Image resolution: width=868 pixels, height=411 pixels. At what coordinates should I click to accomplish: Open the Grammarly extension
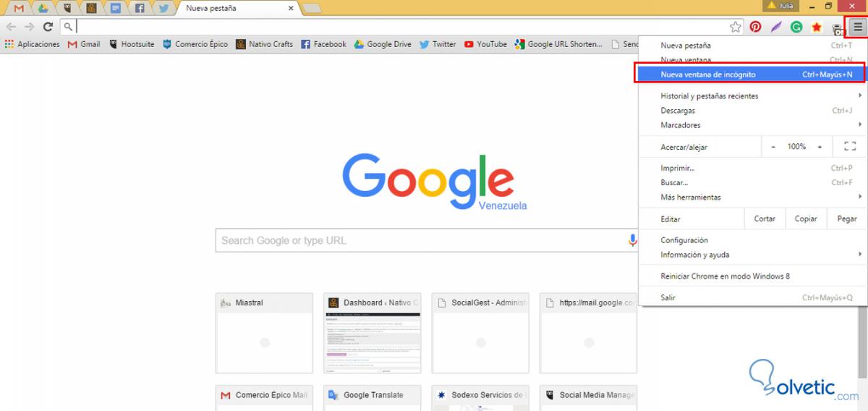point(796,27)
